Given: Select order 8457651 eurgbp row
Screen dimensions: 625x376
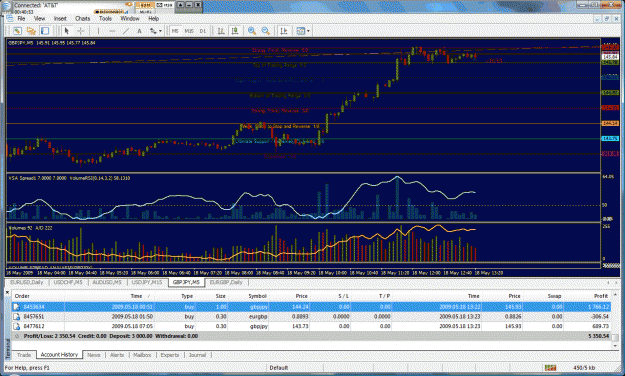Looking at the screenshot, I should [311, 317].
